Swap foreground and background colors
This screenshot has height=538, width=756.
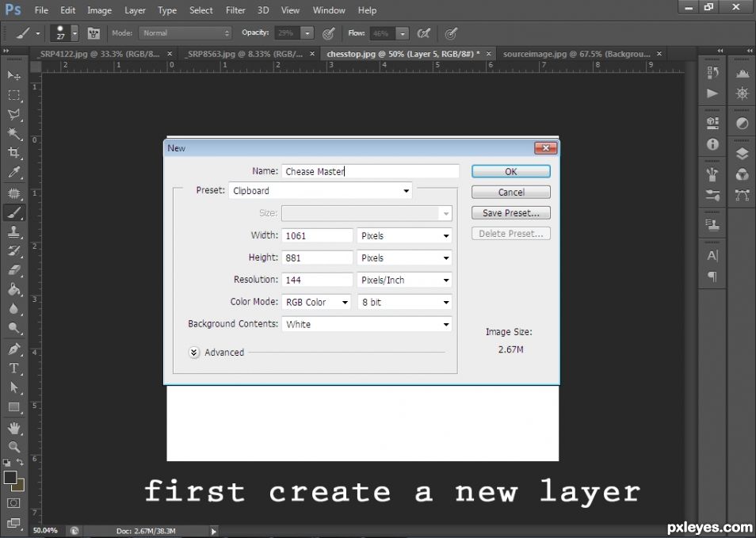21,462
